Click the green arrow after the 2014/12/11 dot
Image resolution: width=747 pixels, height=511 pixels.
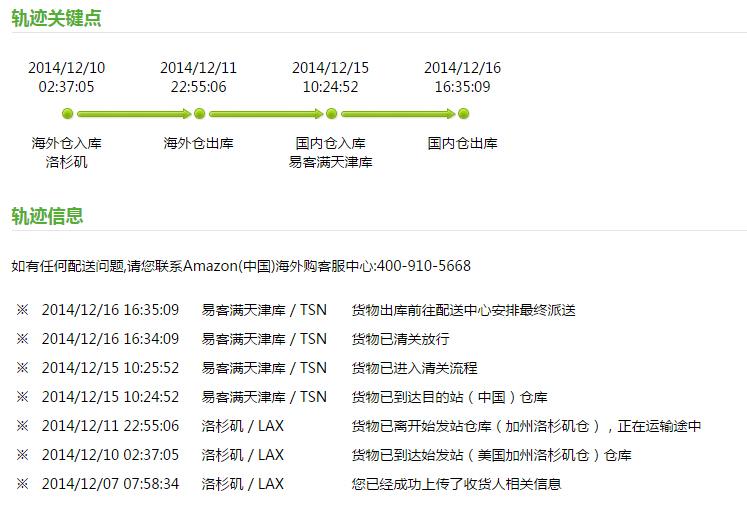point(266,114)
